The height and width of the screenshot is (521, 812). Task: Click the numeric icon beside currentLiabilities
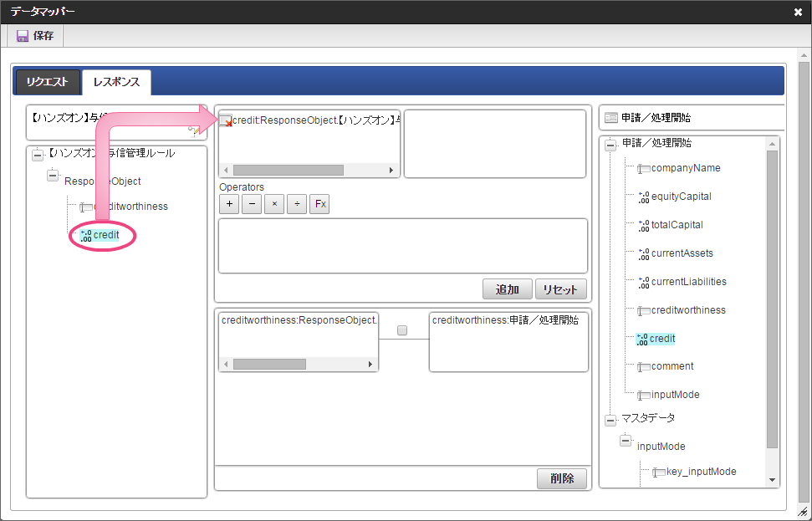[644, 283]
